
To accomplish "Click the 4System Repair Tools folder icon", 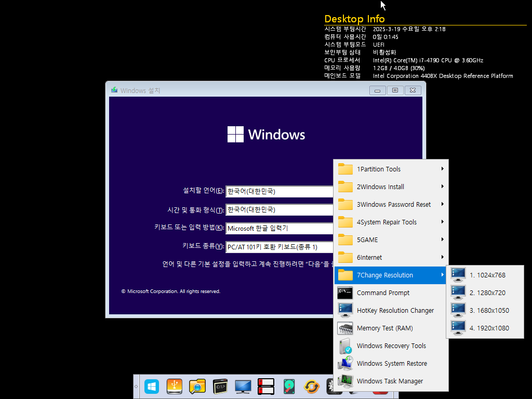I will point(345,222).
